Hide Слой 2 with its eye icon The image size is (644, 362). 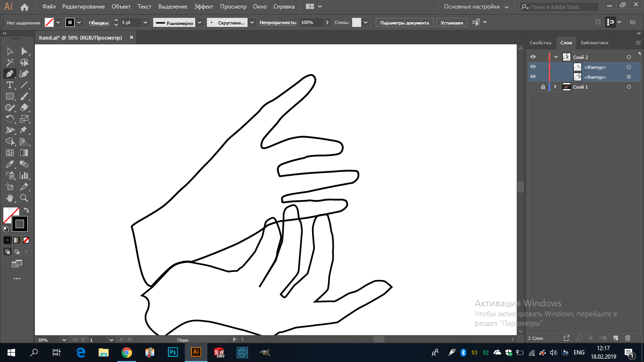tap(533, 57)
